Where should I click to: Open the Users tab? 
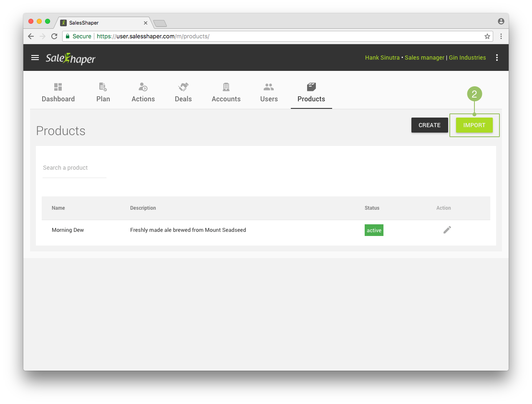click(x=269, y=93)
